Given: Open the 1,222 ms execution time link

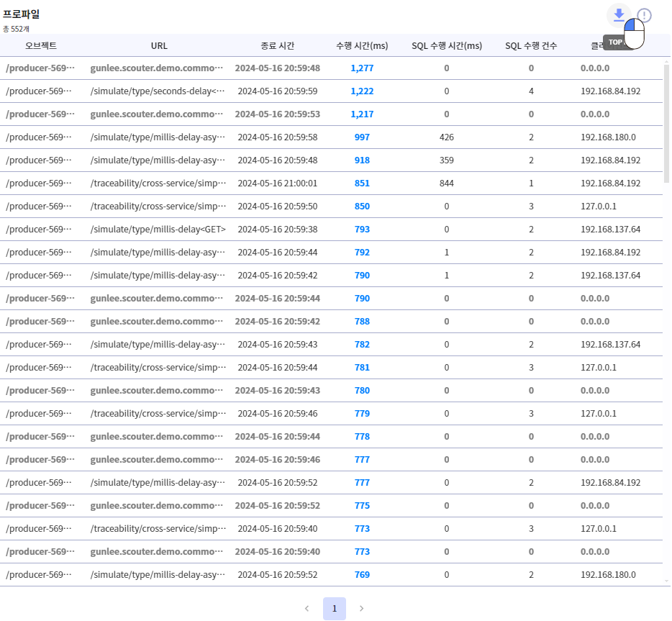Looking at the screenshot, I should pos(362,91).
